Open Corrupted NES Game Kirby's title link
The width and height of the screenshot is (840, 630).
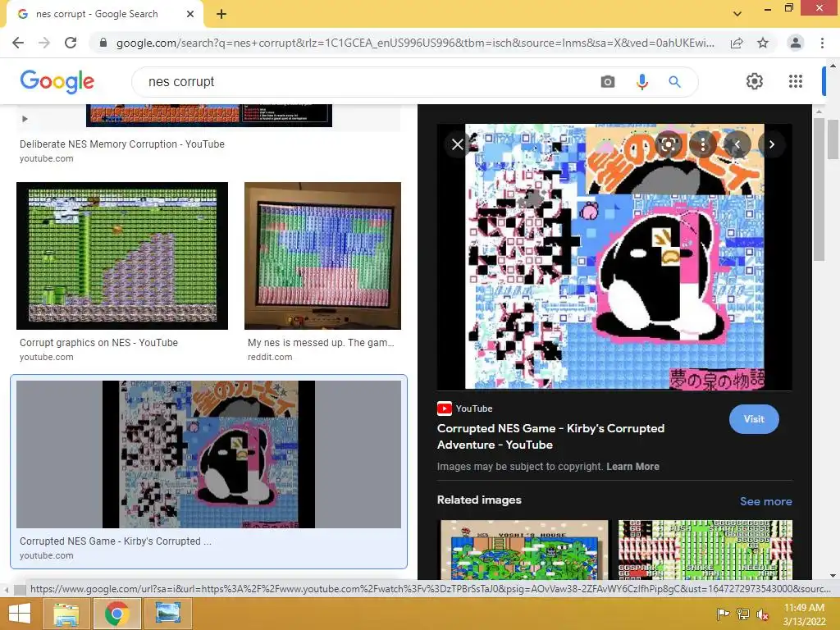point(550,436)
